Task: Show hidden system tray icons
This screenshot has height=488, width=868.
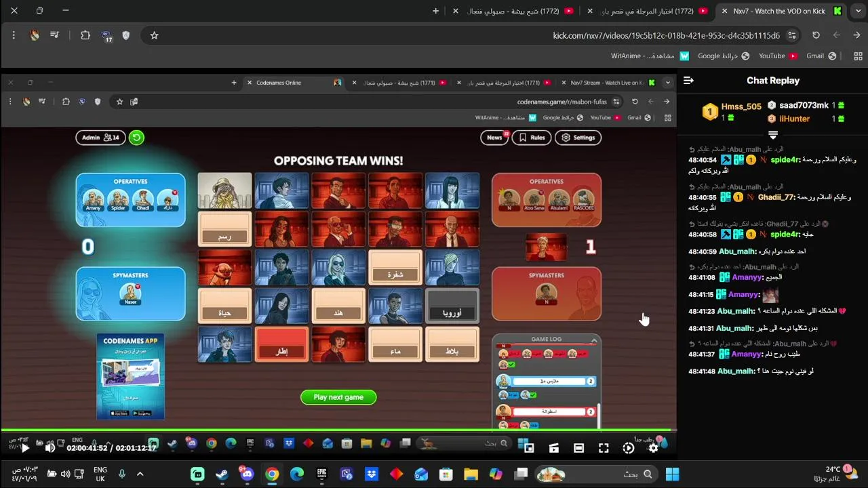Action: pyautogui.click(x=140, y=474)
